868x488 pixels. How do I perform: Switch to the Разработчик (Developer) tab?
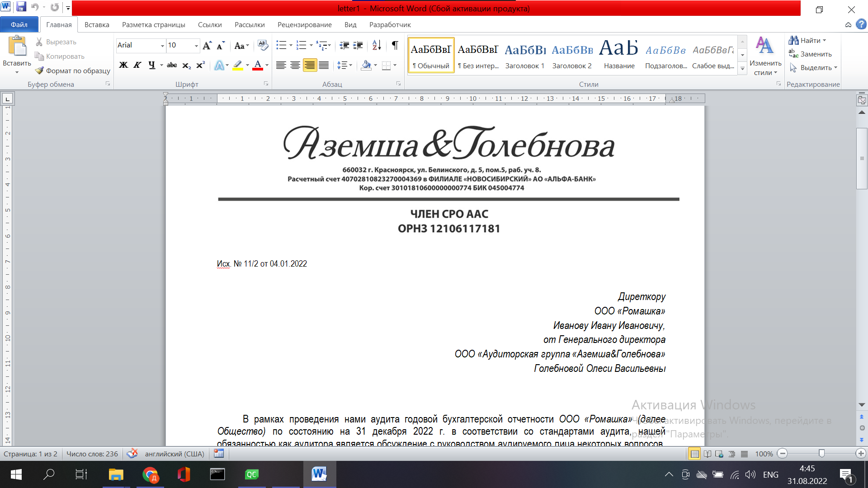(390, 24)
